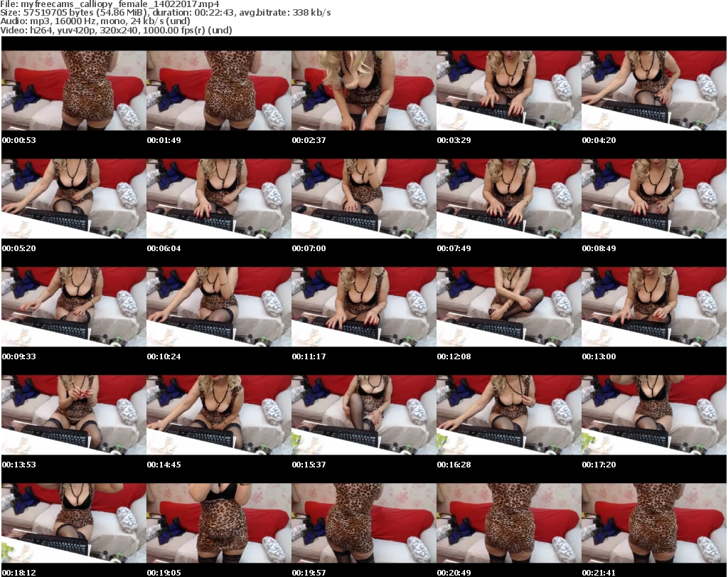Screen dimensions: 728x577
Task: Select the thumbnail timestamped 00:06:04
Action: click(219, 198)
